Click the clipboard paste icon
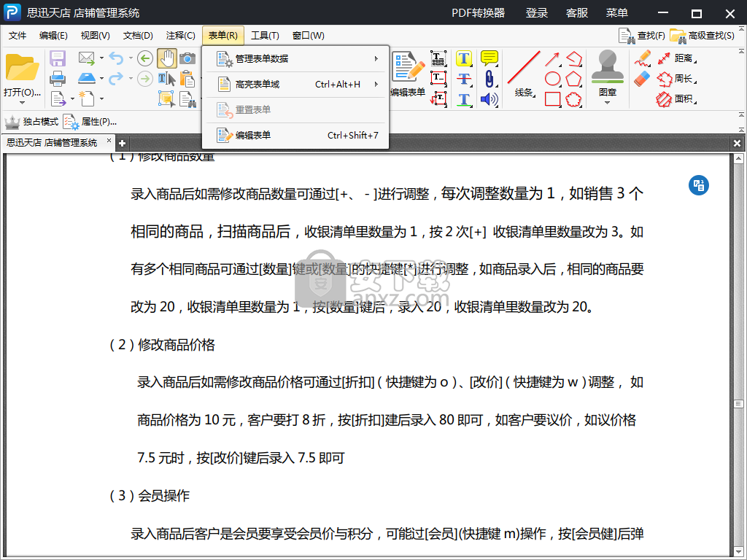 (x=187, y=79)
